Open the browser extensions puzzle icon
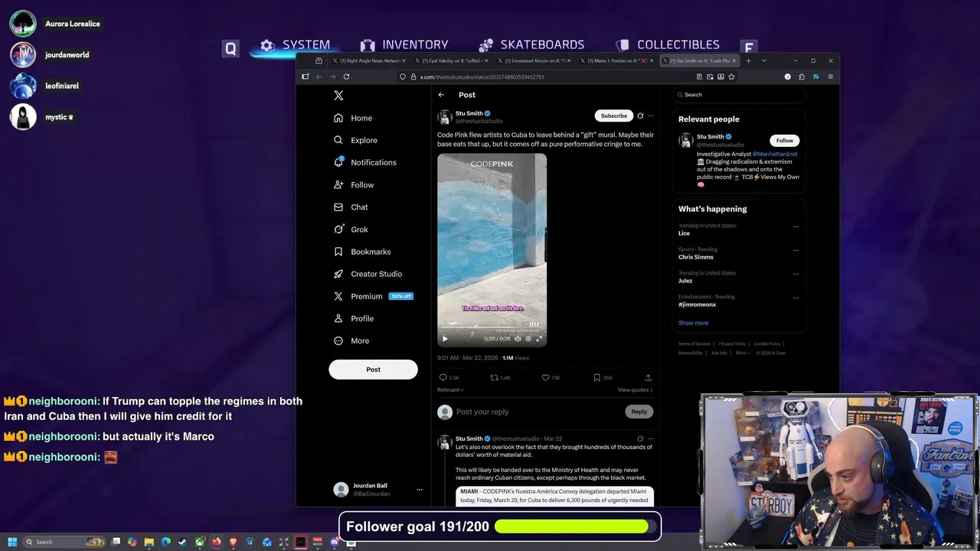This screenshot has height=551, width=980. click(x=802, y=77)
